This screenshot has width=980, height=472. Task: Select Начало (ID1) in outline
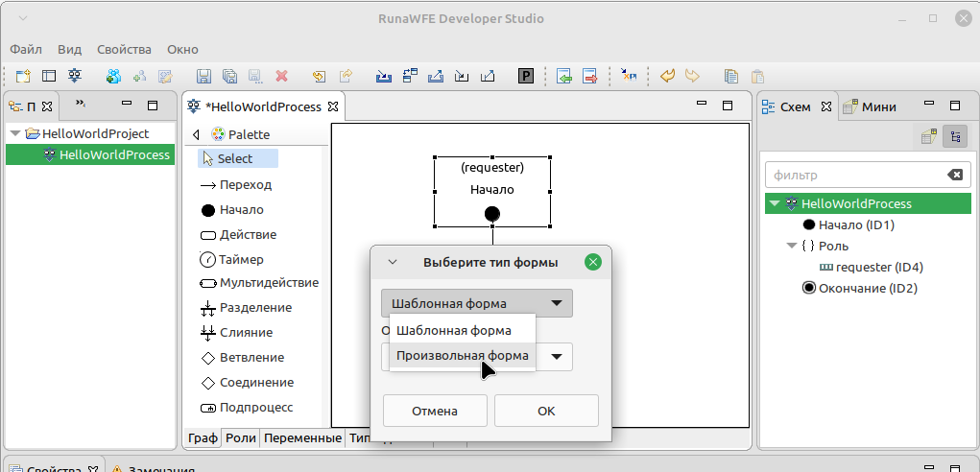coord(850,224)
